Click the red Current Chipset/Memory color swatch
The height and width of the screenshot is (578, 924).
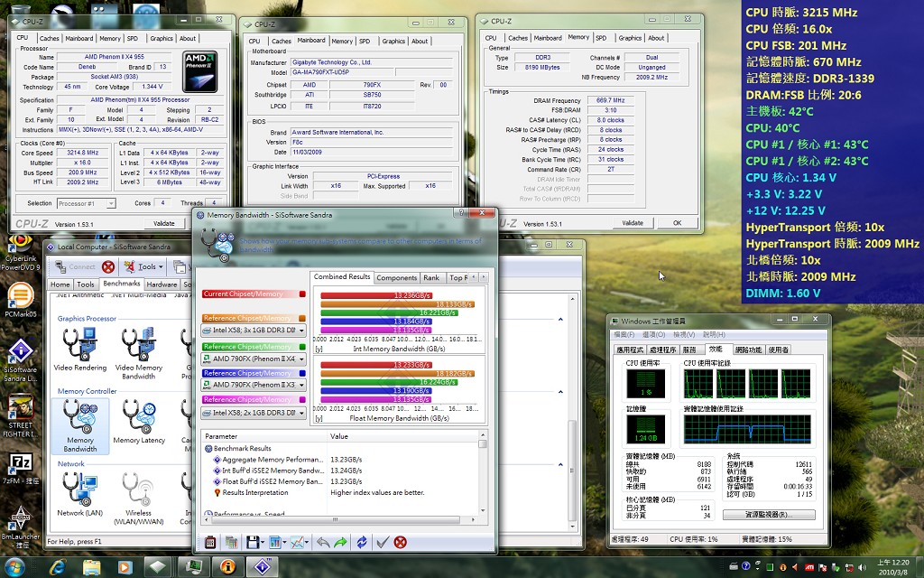click(x=302, y=294)
